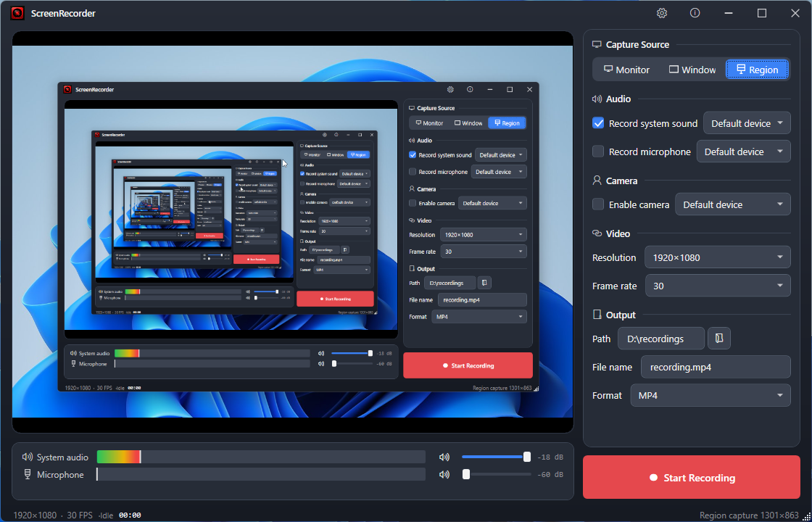Image resolution: width=812 pixels, height=522 pixels.
Task: Mute system audio via its speaker icon
Action: [x=444, y=457]
